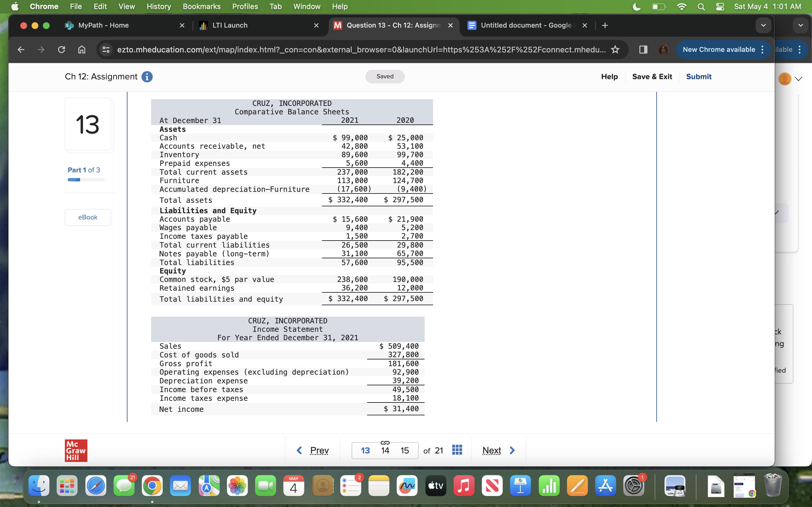812x507 pixels.
Task: Open Chrome's side panel icon
Action: pyautogui.click(x=643, y=50)
